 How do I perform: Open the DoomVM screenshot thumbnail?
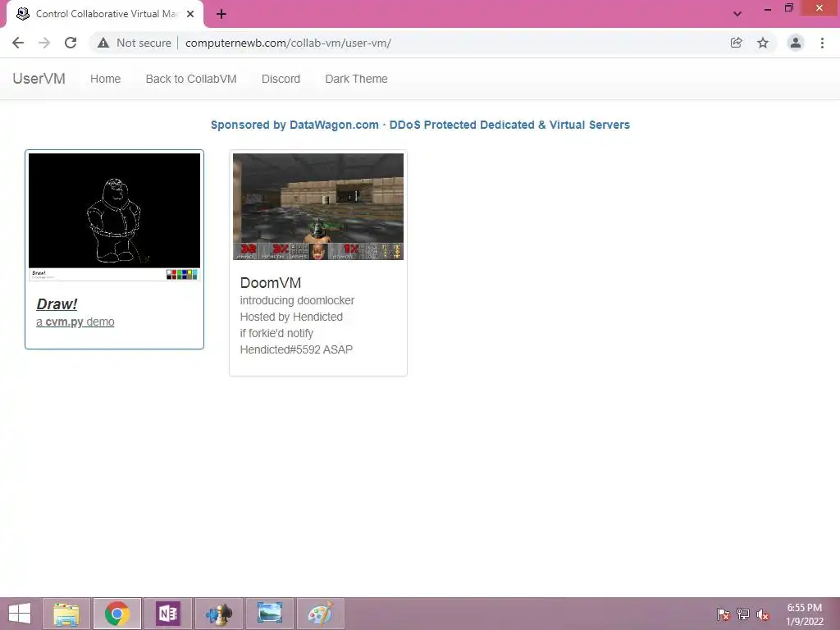[318, 207]
